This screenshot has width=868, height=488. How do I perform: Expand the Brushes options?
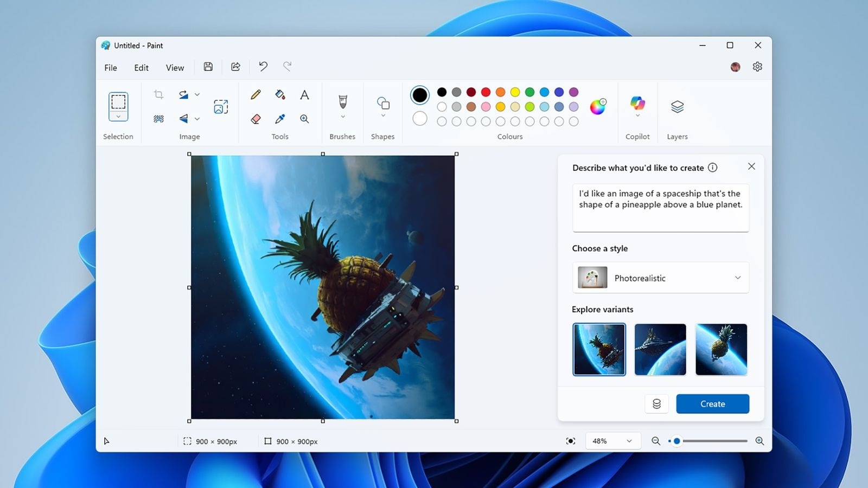point(343,117)
